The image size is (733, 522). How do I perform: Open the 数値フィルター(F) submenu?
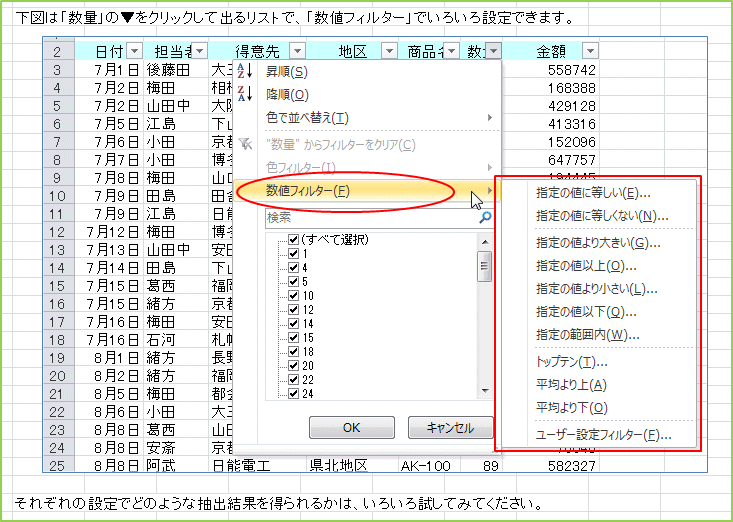[x=366, y=191]
